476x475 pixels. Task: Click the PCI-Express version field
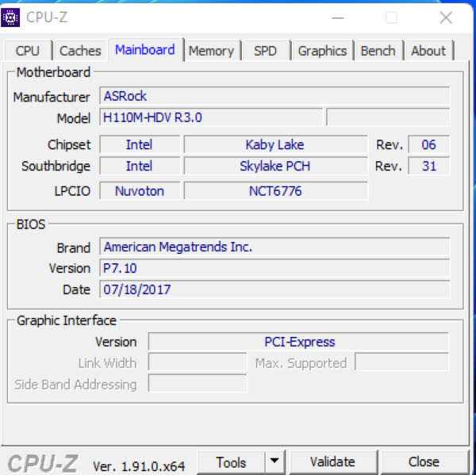(299, 342)
